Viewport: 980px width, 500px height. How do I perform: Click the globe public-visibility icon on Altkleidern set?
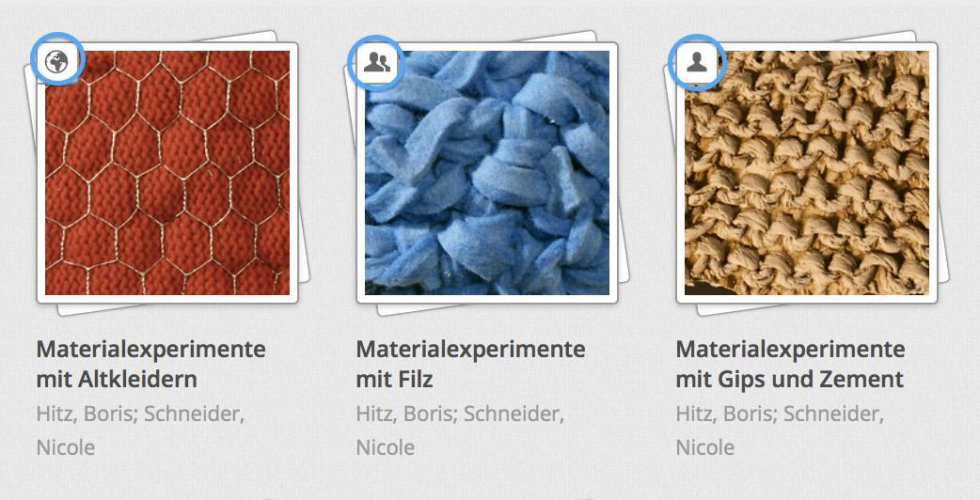(58, 62)
